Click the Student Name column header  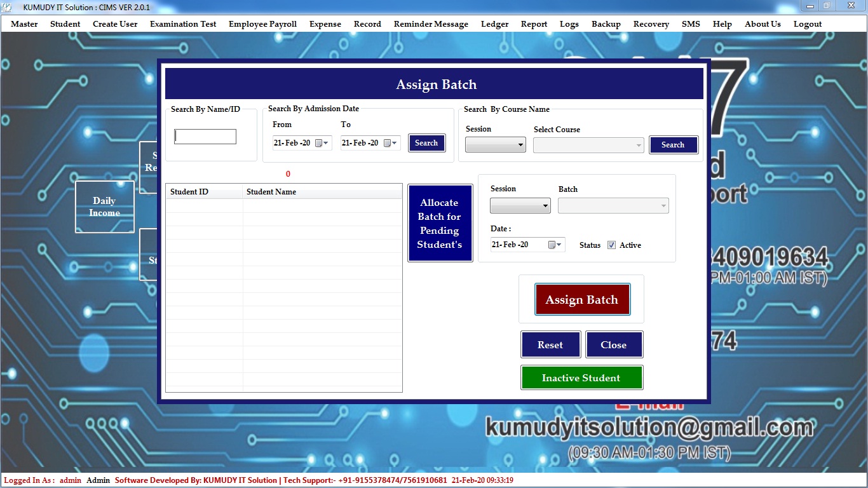pyautogui.click(x=271, y=192)
